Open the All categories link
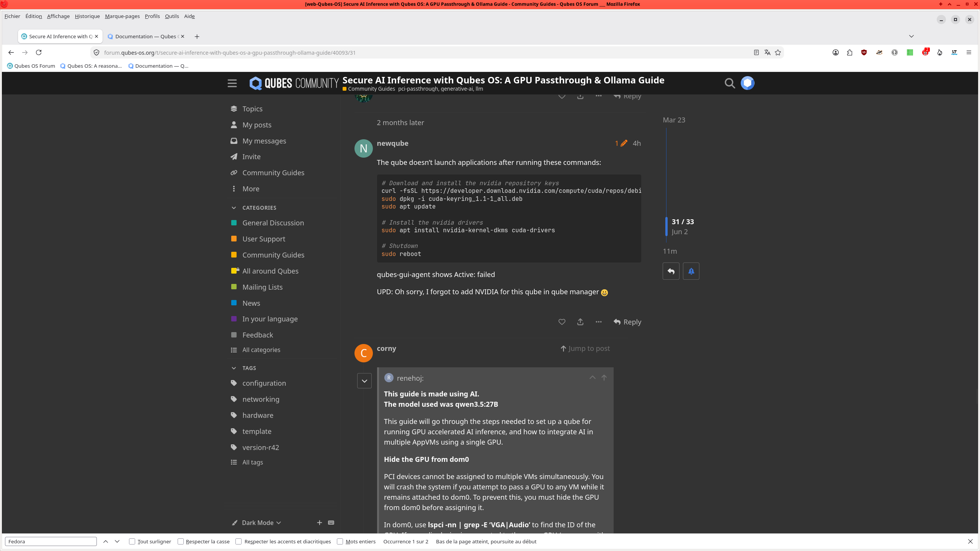This screenshot has height=551, width=980. (x=261, y=350)
